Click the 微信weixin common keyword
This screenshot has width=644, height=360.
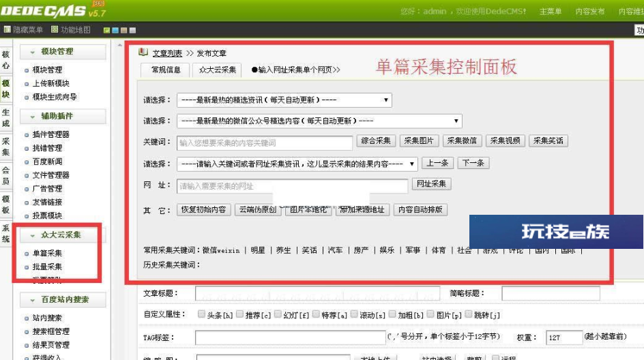pos(221,250)
